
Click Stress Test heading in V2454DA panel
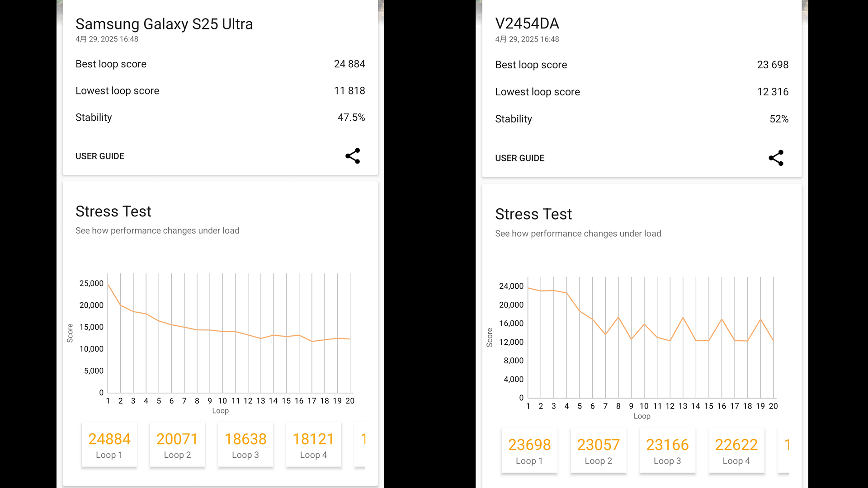(x=533, y=214)
